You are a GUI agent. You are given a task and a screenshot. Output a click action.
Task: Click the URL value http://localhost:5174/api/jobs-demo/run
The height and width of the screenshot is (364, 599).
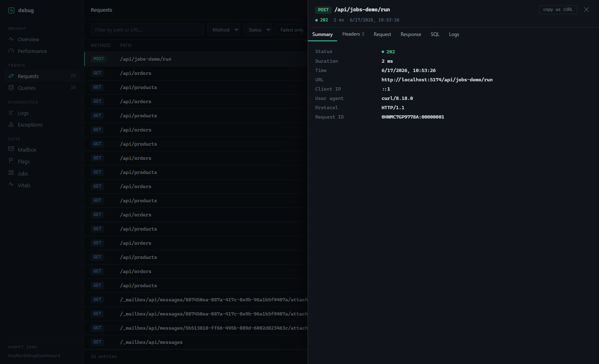tap(437, 80)
